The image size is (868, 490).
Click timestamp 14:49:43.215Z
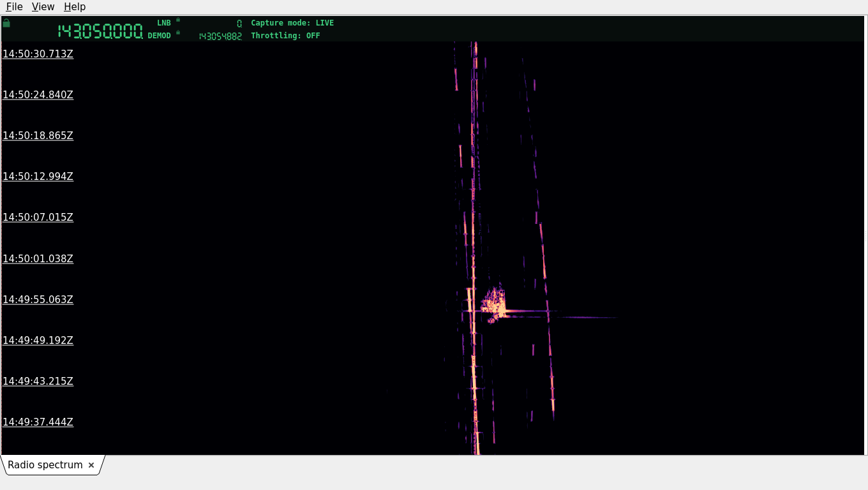(38, 382)
